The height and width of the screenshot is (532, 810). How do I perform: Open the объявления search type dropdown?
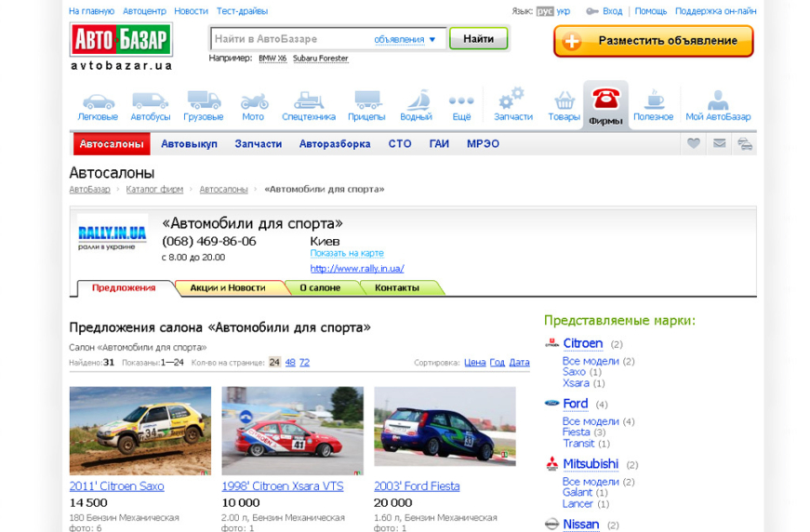[x=405, y=39]
